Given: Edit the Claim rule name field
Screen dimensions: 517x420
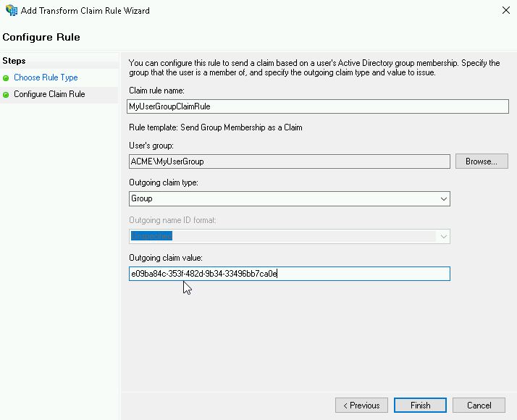Looking at the screenshot, I should (x=318, y=106).
